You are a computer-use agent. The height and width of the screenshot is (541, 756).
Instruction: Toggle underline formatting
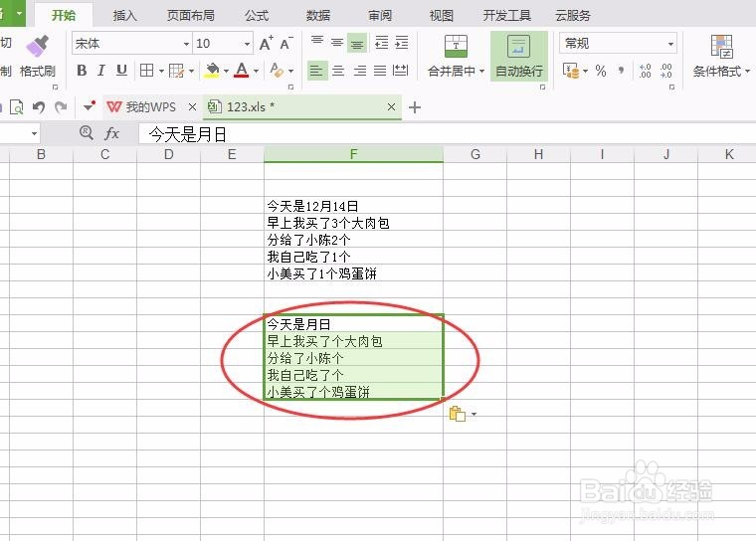[x=122, y=71]
